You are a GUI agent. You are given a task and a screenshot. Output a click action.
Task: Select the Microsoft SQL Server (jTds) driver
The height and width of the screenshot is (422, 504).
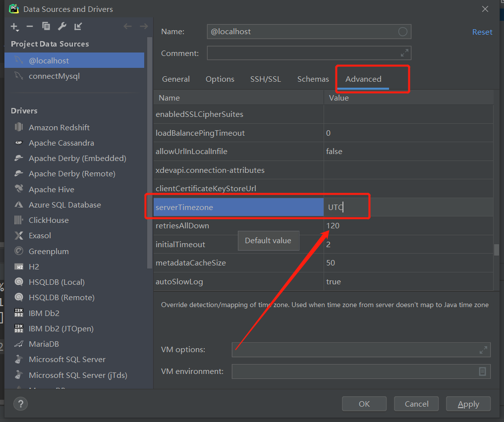(x=78, y=375)
